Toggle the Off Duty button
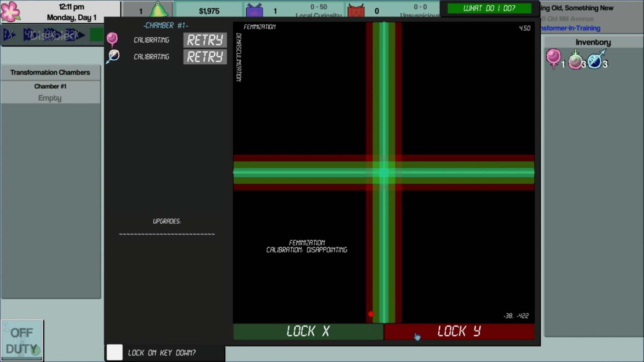 22,340
